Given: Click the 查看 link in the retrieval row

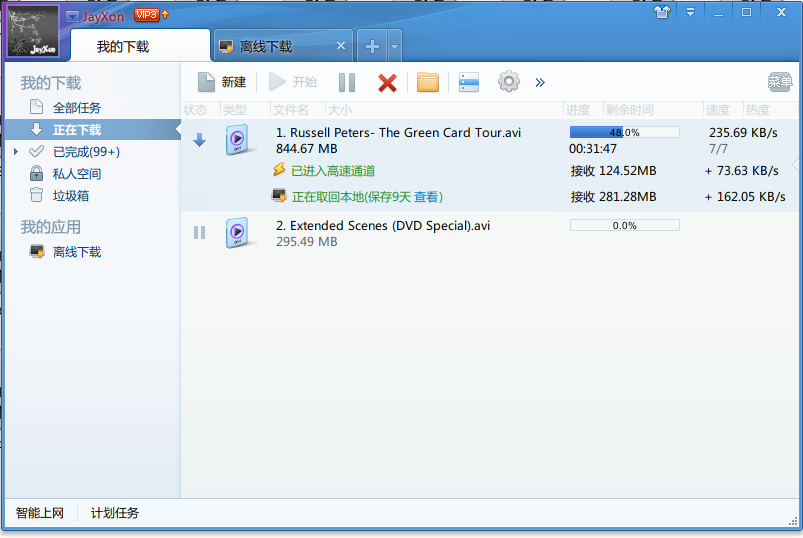Looking at the screenshot, I should pyautogui.click(x=427, y=197).
